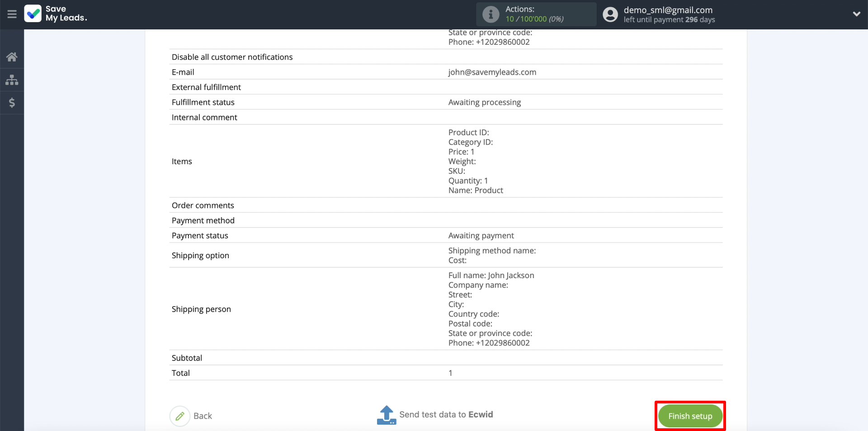
Task: Click the Awaiting processing value
Action: [484, 102]
